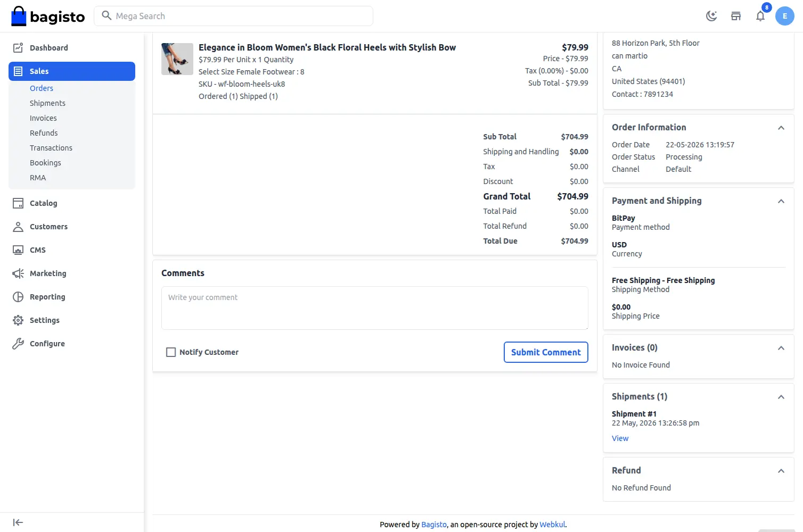Click the Submit Comment button
This screenshot has width=803, height=532.
(546, 352)
